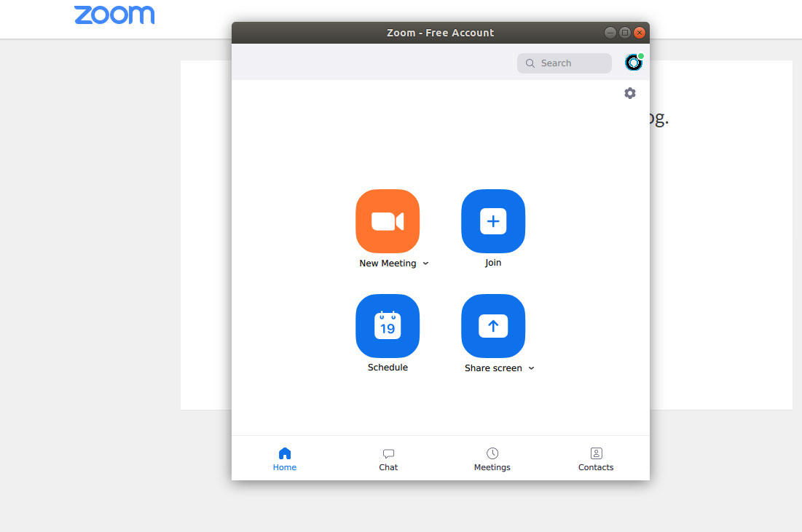The width and height of the screenshot is (802, 532).
Task: Focus the Search field
Action: click(x=564, y=63)
